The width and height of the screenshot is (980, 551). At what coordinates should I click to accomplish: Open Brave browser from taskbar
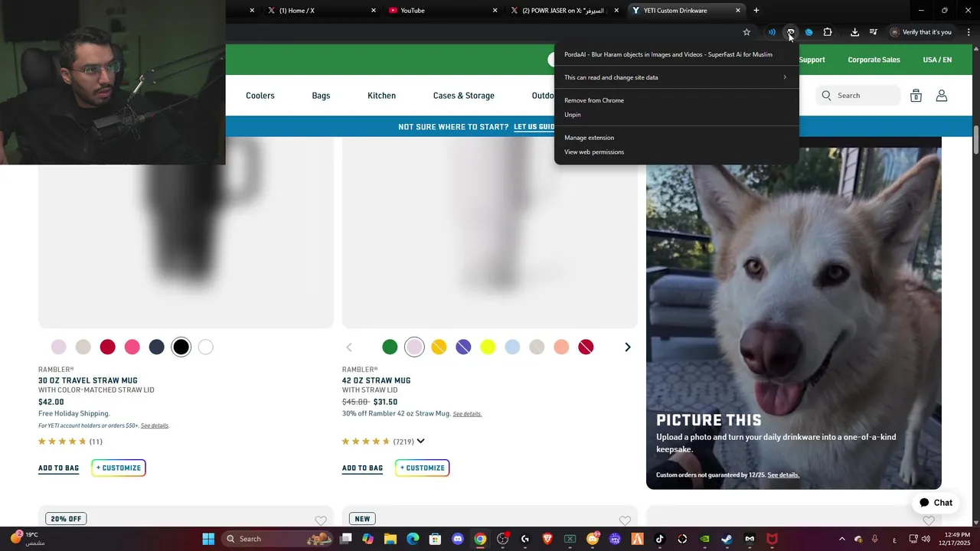pos(547,539)
